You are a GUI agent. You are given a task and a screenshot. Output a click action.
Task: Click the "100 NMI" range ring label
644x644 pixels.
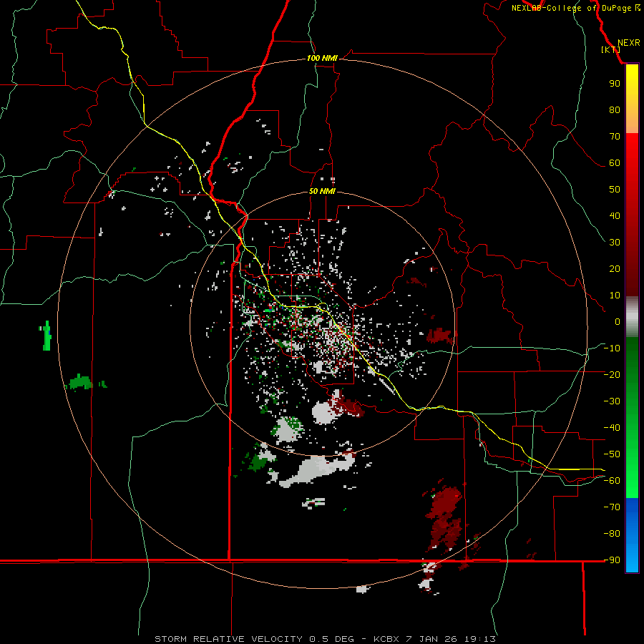322,59
